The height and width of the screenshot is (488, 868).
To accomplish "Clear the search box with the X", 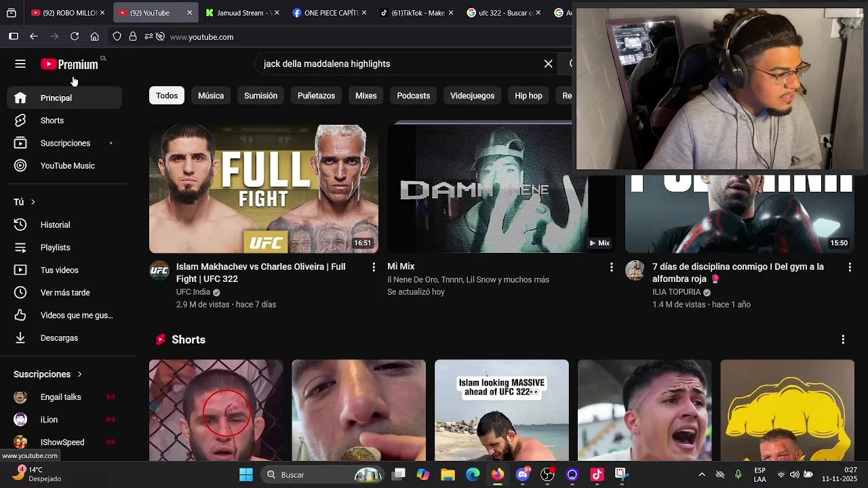I will pyautogui.click(x=548, y=64).
